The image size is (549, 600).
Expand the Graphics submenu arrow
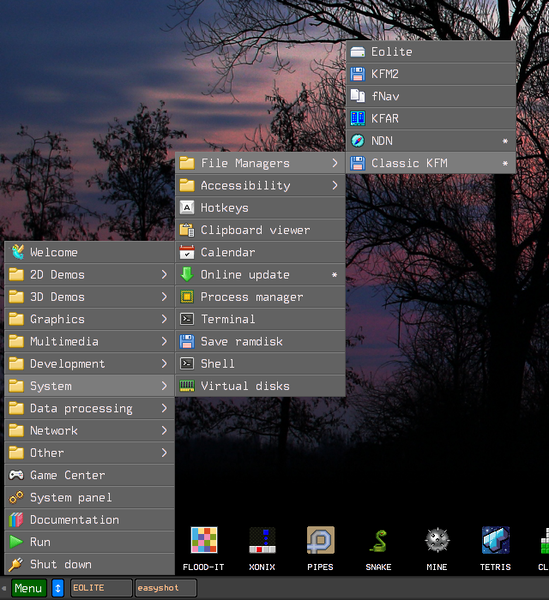164,319
